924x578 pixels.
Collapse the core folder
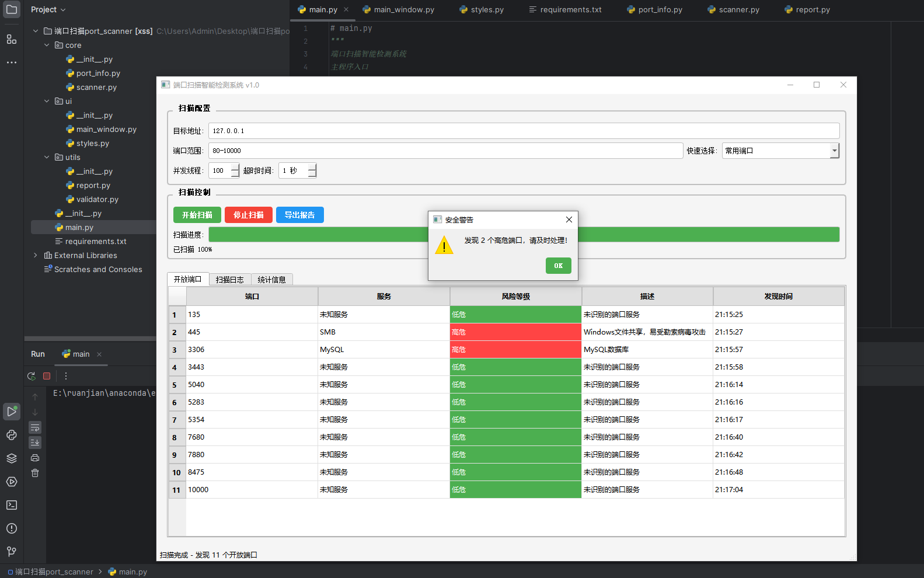pos(47,45)
